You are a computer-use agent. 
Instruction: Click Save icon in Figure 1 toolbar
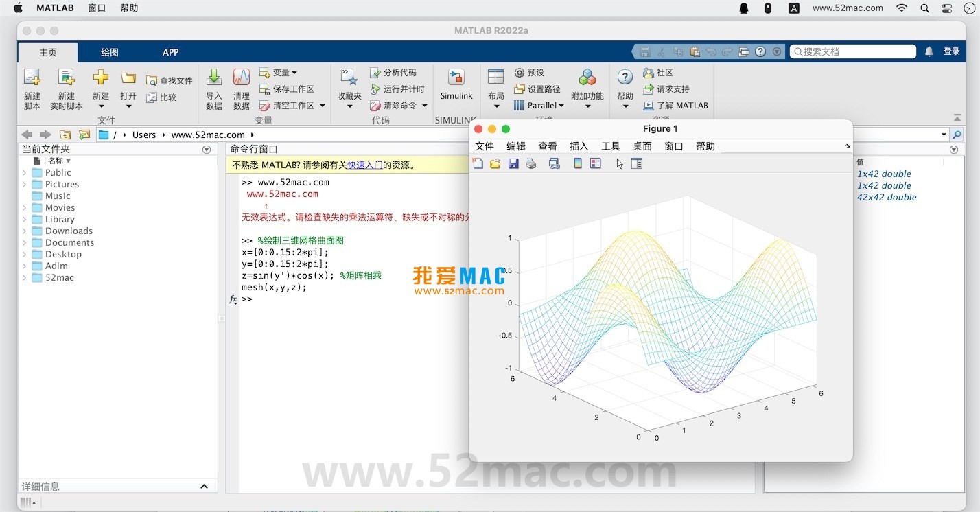pos(513,163)
